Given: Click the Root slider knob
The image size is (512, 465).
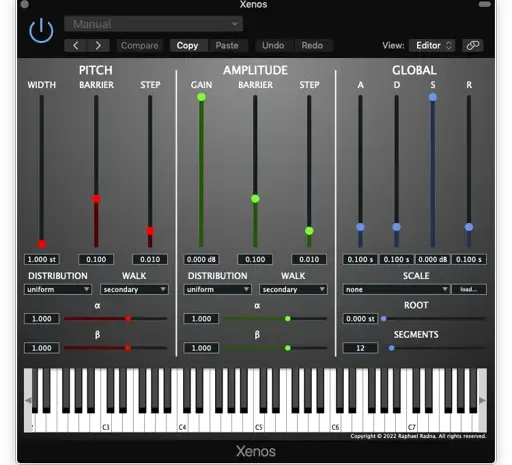Looking at the screenshot, I should (384, 319).
